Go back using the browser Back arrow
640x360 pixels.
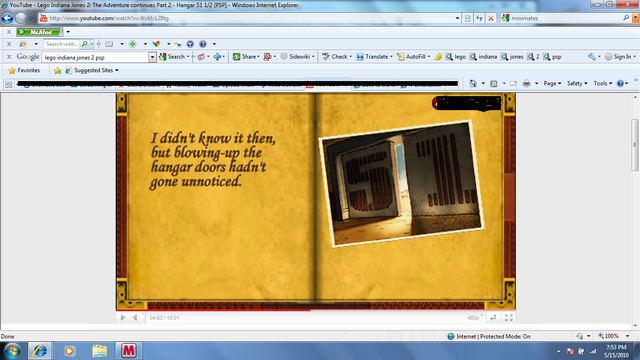(x=7, y=18)
